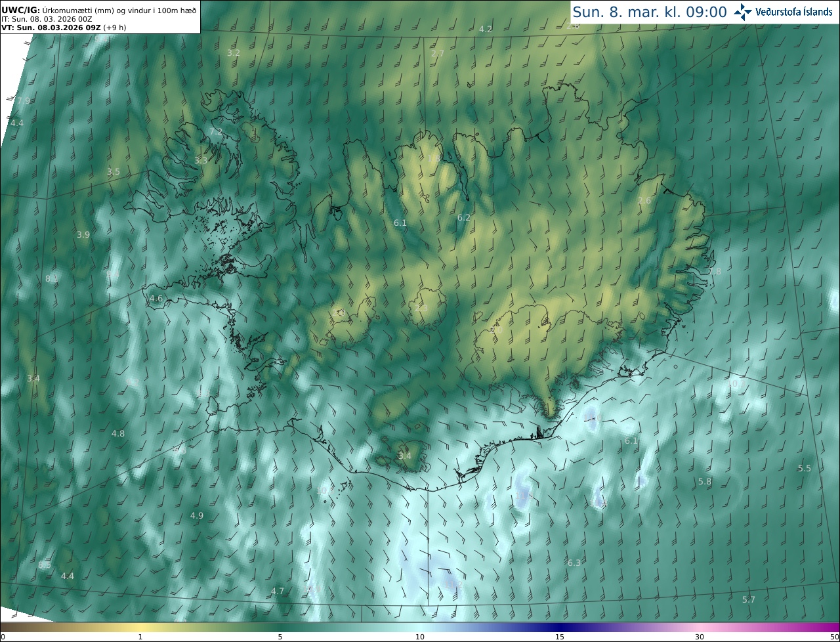Click the 'Veðurstofa Íslands' name text

pyautogui.click(x=794, y=12)
